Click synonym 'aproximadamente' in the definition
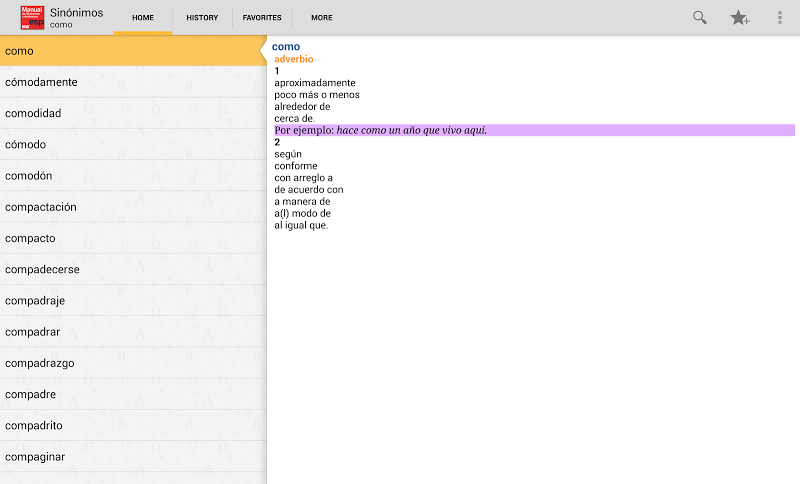The height and width of the screenshot is (484, 800). (315, 83)
